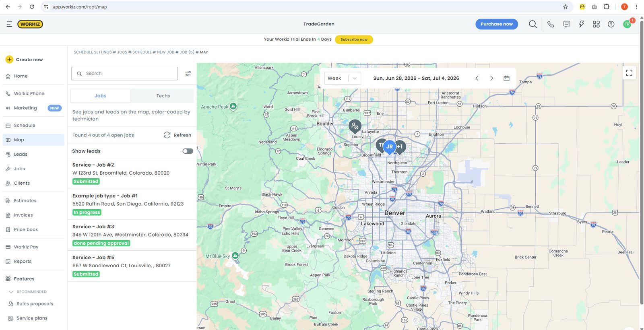This screenshot has width=644, height=330.
Task: Open map filter settings icon
Action: click(188, 74)
